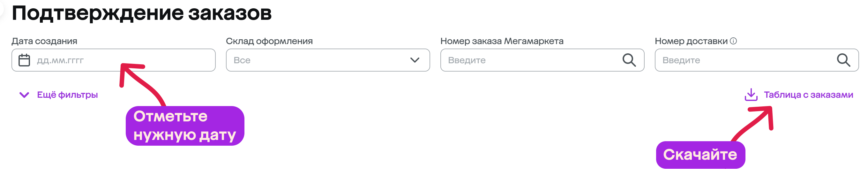
Task: Expand the Ещё фильтры section
Action: (59, 95)
